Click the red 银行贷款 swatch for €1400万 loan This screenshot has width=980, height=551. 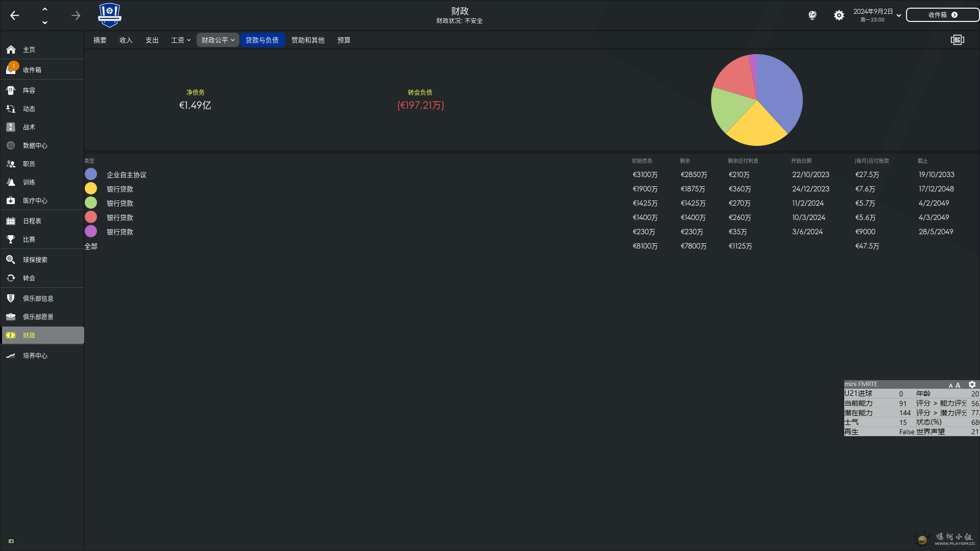[91, 217]
